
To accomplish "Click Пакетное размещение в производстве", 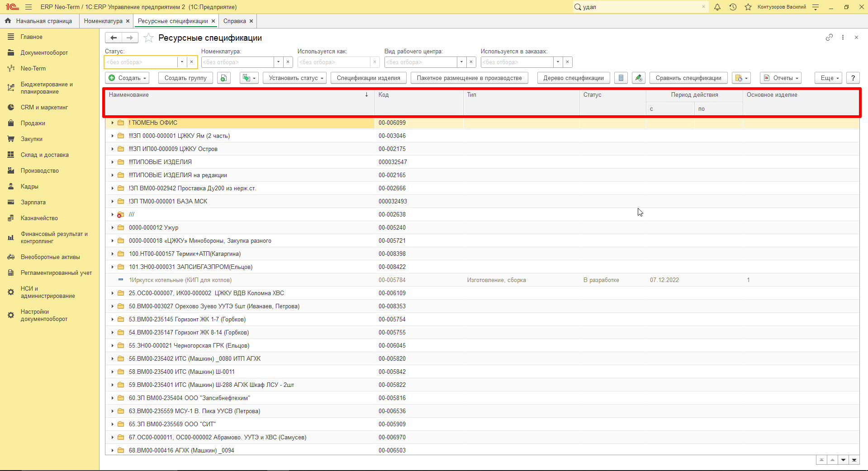I will point(469,78).
